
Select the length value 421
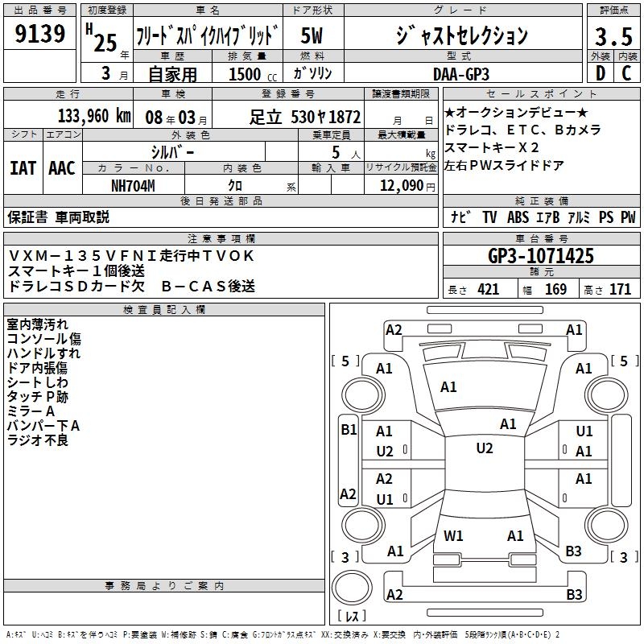[x=489, y=290]
